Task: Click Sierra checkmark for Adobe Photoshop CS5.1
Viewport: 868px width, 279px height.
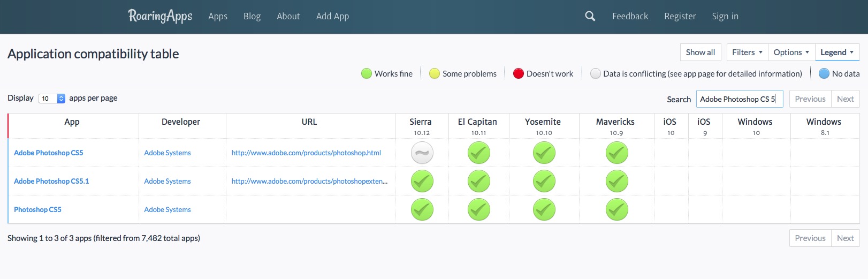Action: (422, 181)
